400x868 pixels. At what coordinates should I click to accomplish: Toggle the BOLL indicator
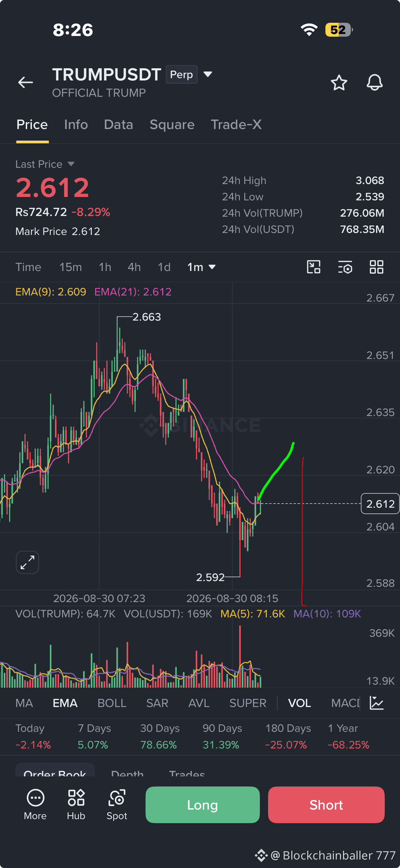click(112, 703)
